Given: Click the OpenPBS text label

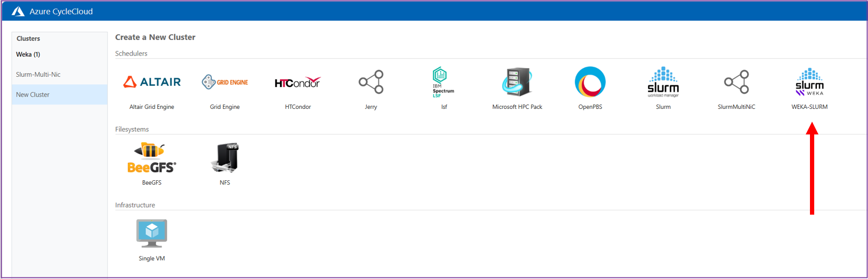Looking at the screenshot, I should coord(590,107).
